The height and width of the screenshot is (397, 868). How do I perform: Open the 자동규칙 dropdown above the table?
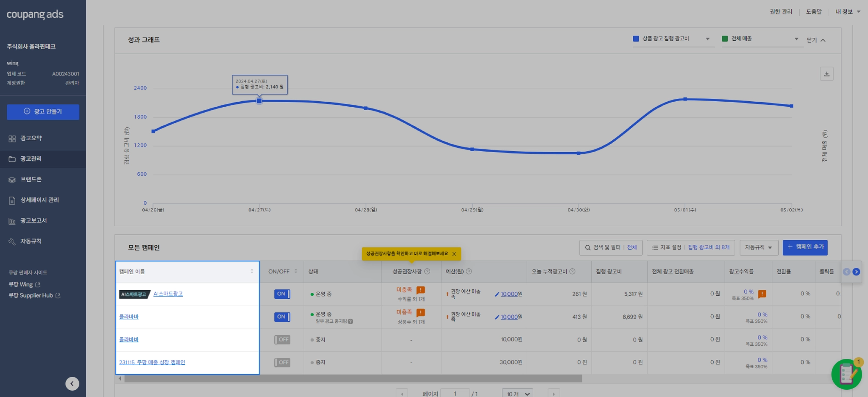click(759, 247)
